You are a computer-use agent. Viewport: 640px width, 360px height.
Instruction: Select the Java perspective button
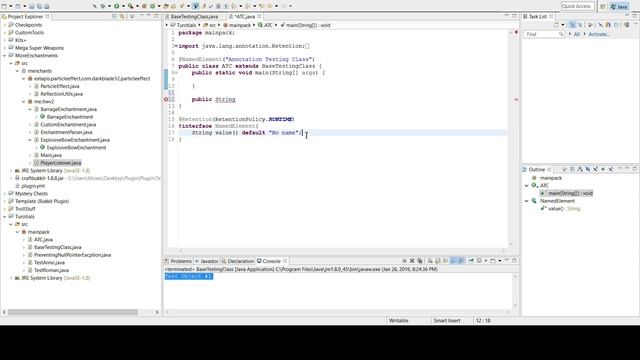(x=619, y=7)
